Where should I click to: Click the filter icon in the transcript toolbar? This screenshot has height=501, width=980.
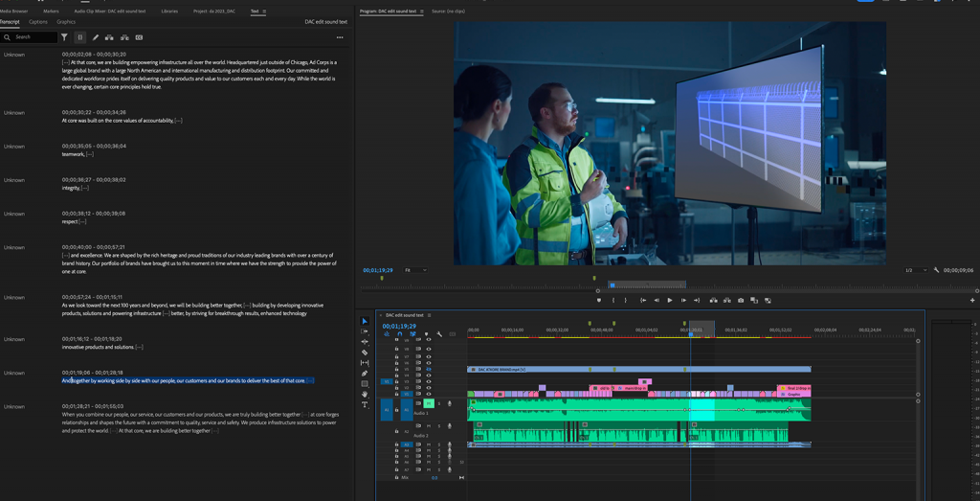pos(64,37)
